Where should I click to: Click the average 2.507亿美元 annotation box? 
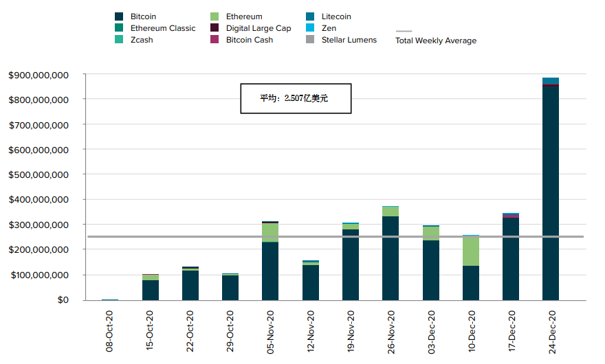pos(296,98)
